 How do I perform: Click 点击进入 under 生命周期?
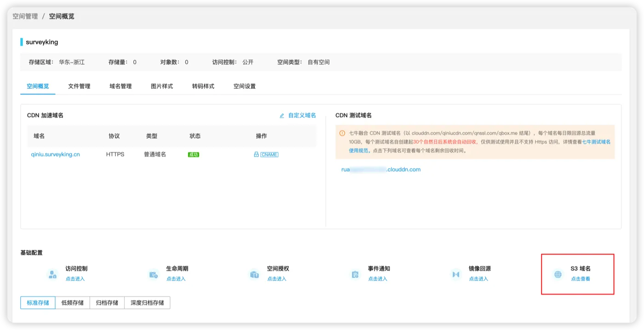(176, 279)
